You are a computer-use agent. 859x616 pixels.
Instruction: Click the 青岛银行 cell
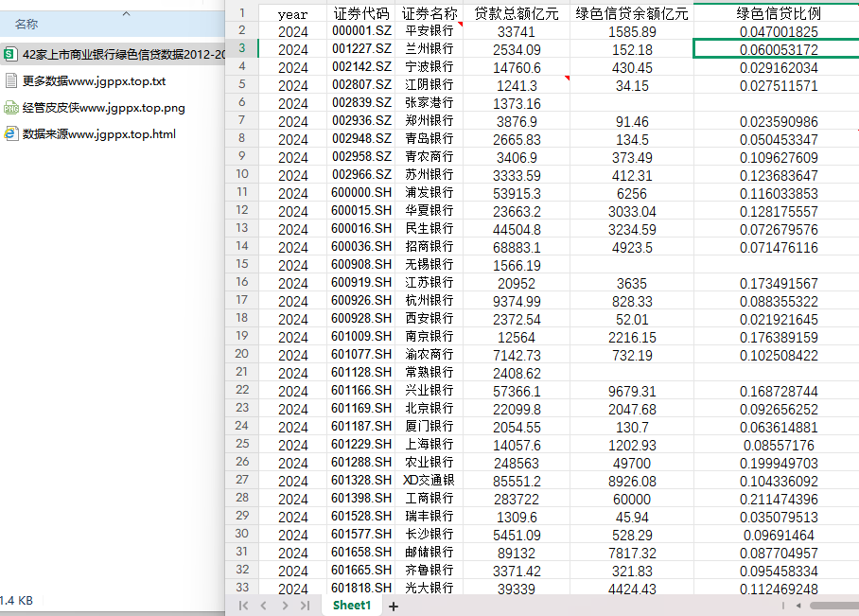coord(429,139)
